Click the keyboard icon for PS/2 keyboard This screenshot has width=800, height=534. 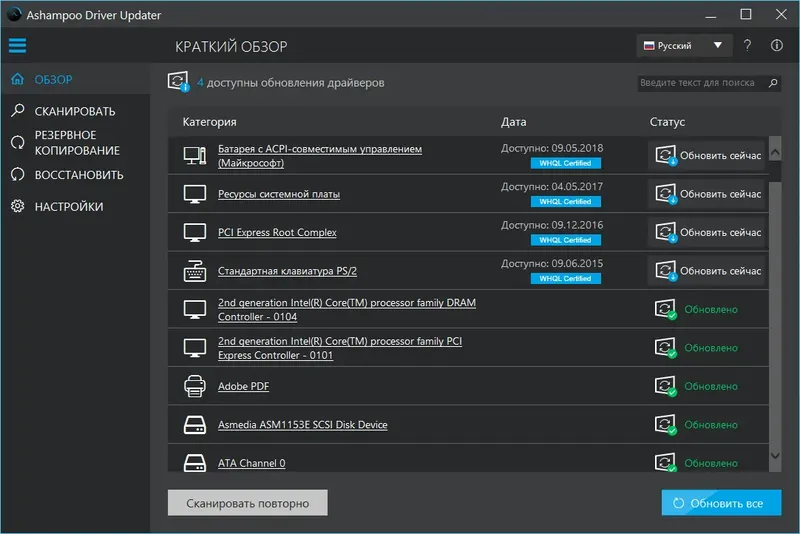click(194, 271)
